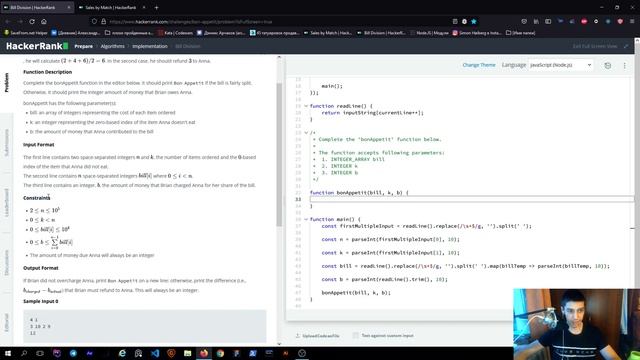Click the Prepare breadcrumb link
The width and height of the screenshot is (640, 360).
click(x=84, y=46)
